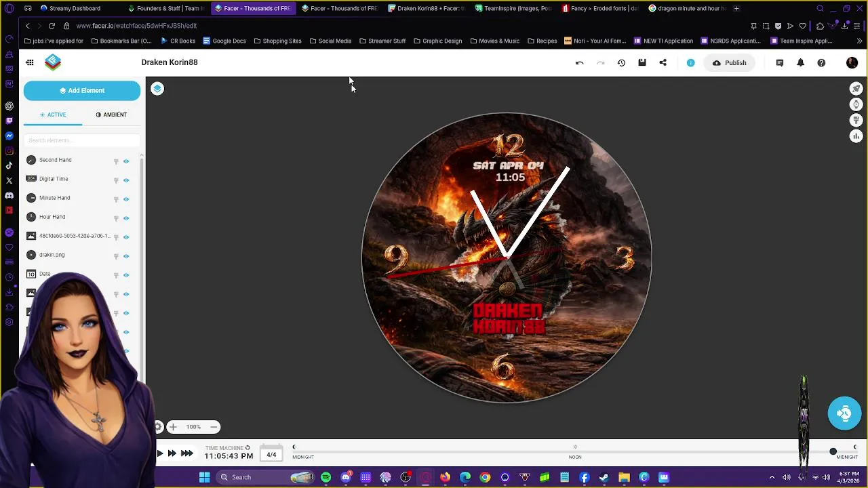Open the help question mark icon
Viewport: 868px width, 488px height.
tap(821, 62)
